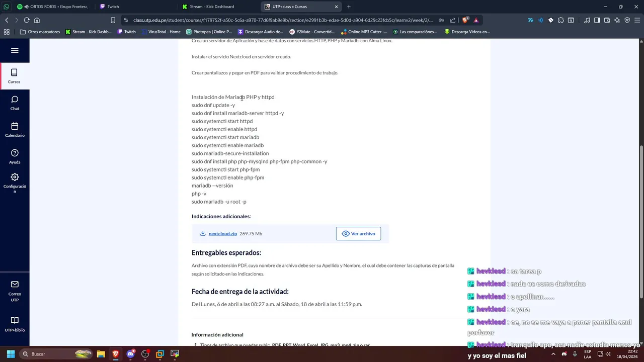Image resolution: width=644 pixels, height=362 pixels.
Task: Click the text 'sudo mariadb -u root -p'
Action: [x=219, y=202]
